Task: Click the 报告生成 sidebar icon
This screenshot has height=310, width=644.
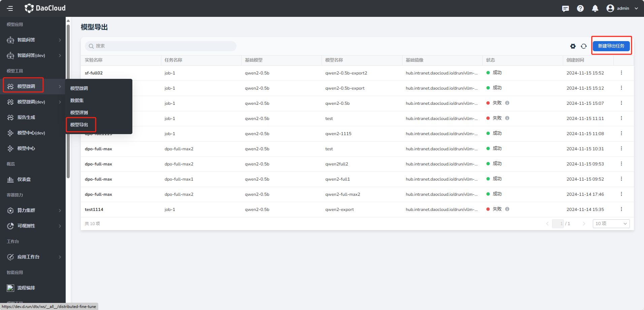Action: tap(10, 118)
